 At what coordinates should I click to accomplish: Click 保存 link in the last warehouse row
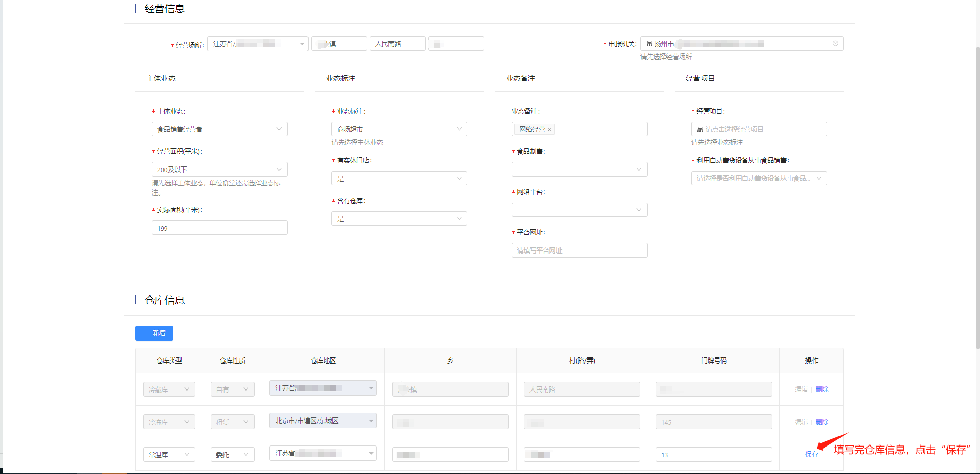811,454
